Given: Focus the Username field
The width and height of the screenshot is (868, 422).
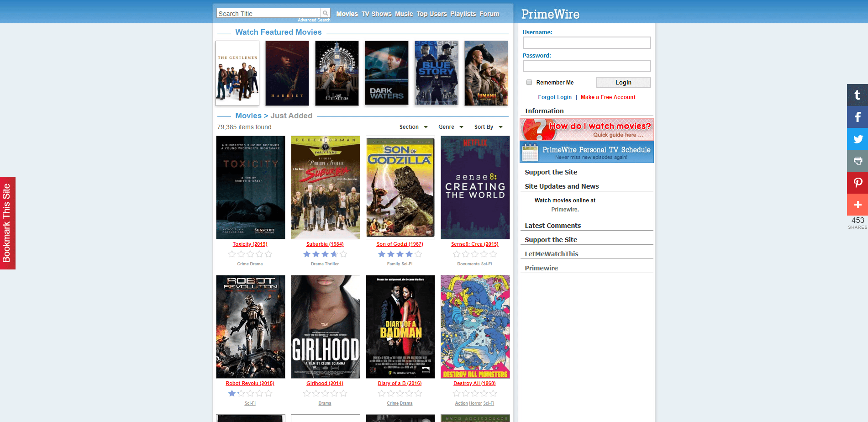Looking at the screenshot, I should 587,42.
